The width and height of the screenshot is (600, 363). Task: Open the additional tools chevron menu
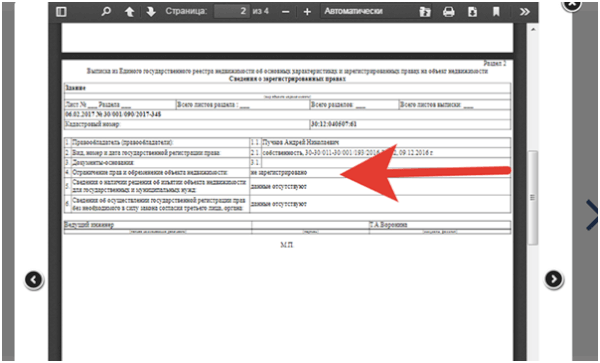click(525, 12)
